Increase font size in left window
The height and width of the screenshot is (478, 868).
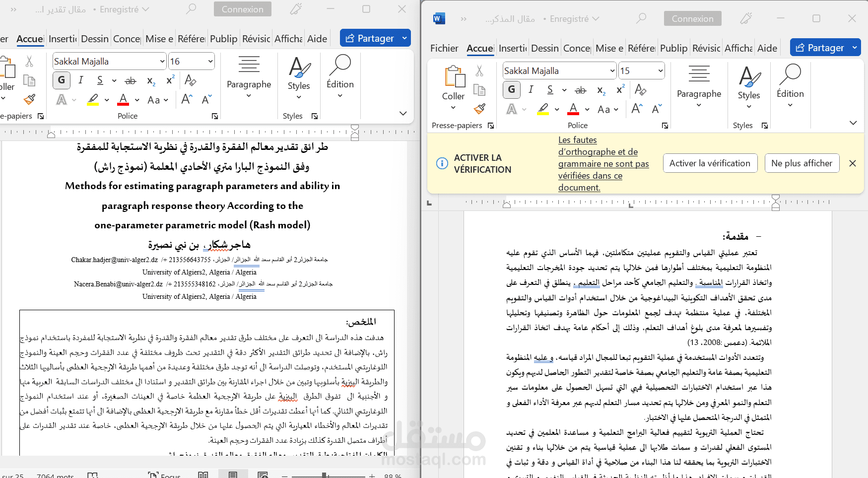pyautogui.click(x=187, y=99)
